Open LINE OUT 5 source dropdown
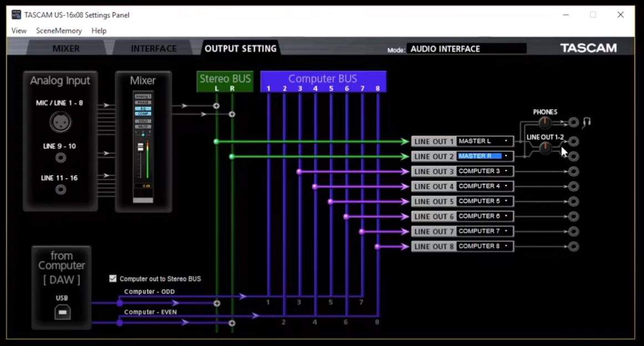Screen dimensions: 644x346 pyautogui.click(x=484, y=201)
